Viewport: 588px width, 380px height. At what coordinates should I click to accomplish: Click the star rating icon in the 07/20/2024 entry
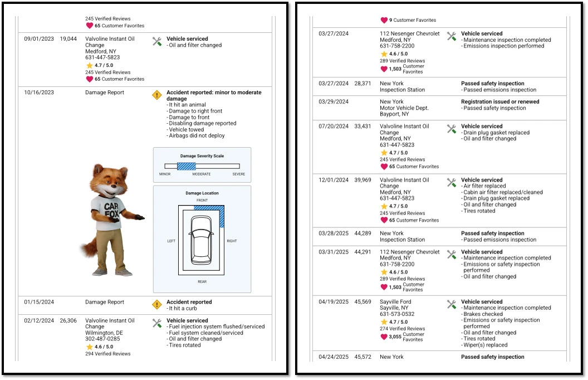pos(384,153)
